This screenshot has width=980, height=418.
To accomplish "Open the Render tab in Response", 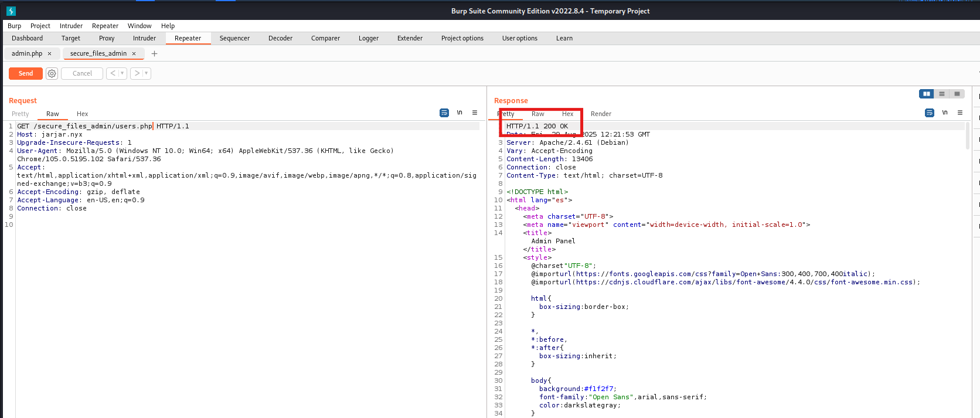I will (601, 114).
